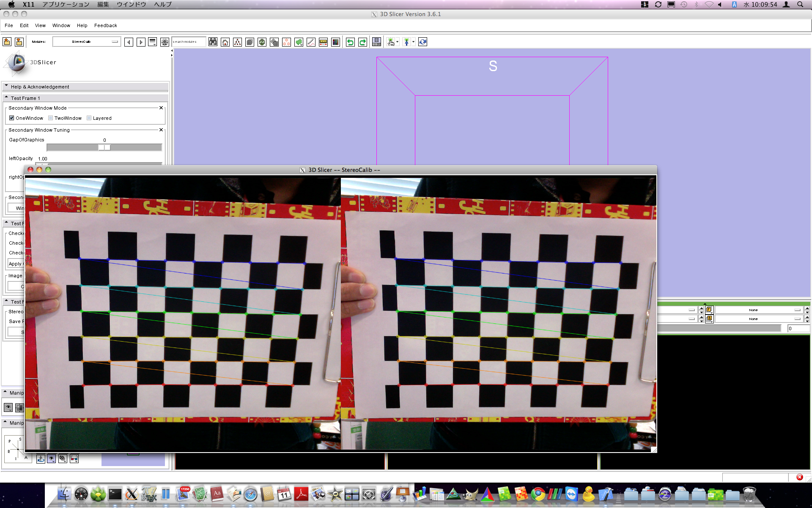Click the blue refresh icon in toolbar
The width and height of the screenshot is (812, 508).
click(x=422, y=42)
